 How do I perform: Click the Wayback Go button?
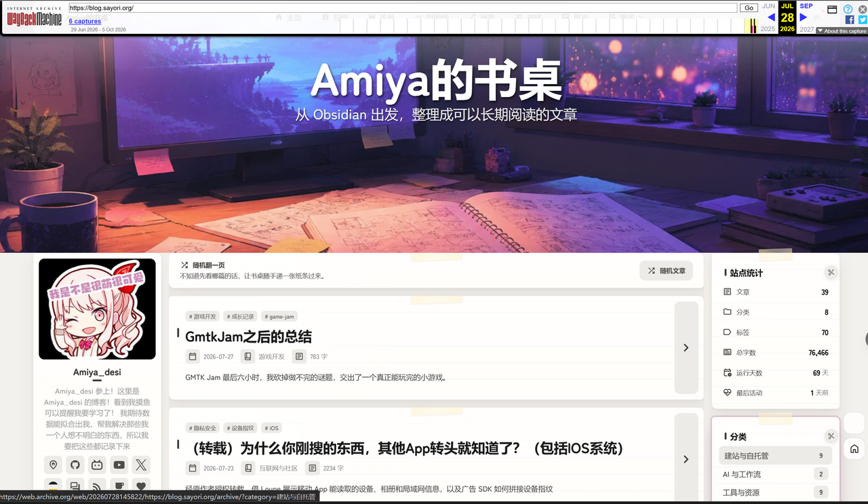tap(749, 8)
